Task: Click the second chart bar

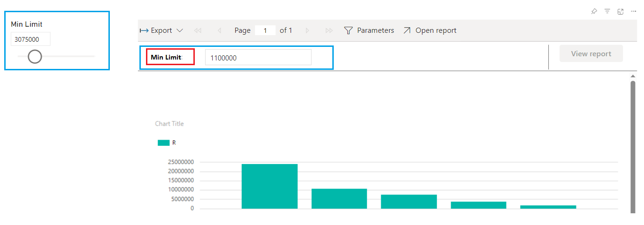Action: pyautogui.click(x=339, y=199)
